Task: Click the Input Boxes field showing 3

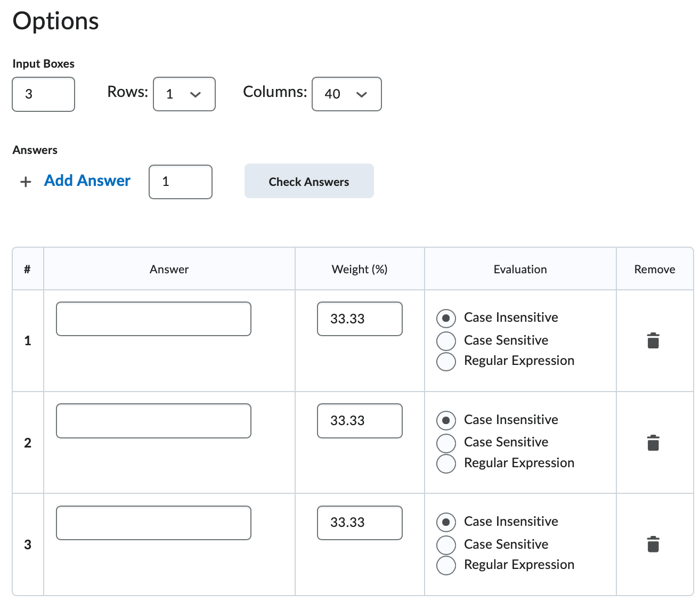Action: coord(43,94)
